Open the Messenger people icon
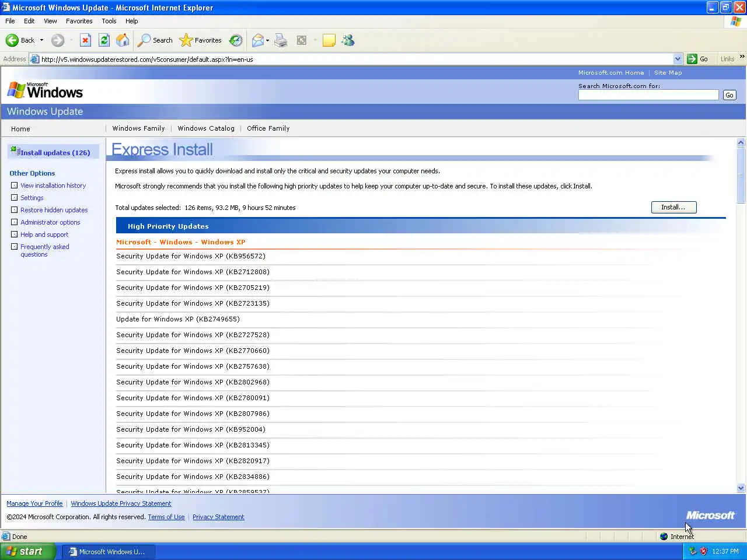This screenshot has width=747, height=560. [x=348, y=40]
